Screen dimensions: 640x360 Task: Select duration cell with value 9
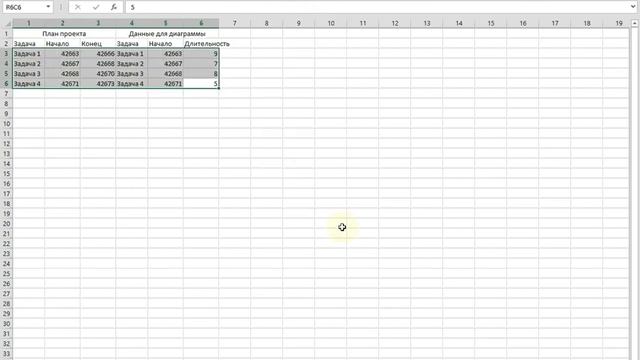pos(201,53)
